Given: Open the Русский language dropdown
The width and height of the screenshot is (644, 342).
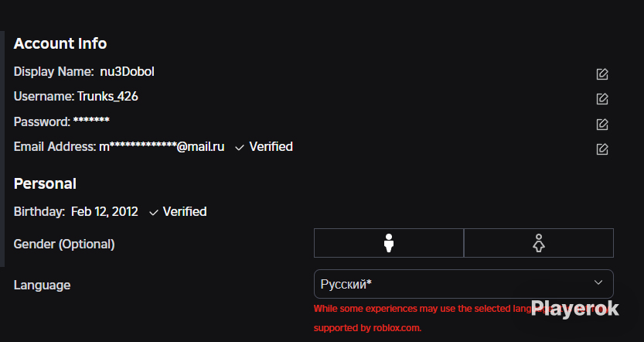Looking at the screenshot, I should (x=464, y=284).
